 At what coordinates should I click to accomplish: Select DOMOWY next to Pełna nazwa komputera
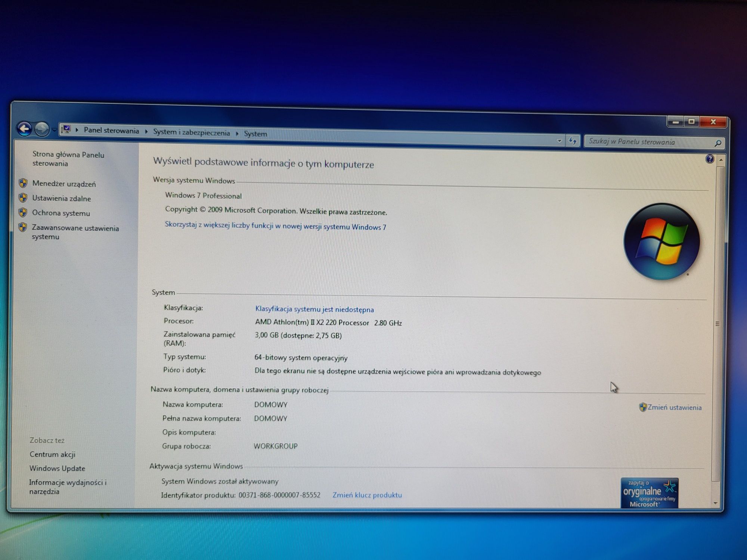(271, 419)
